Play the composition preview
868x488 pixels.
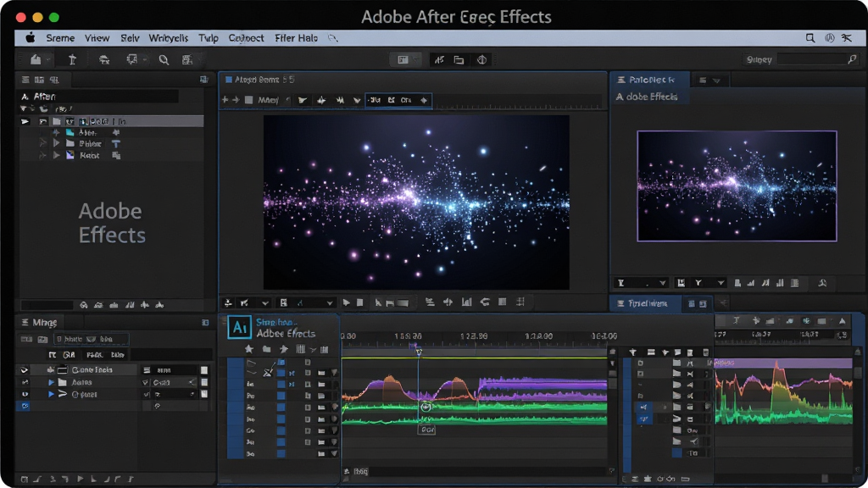(x=346, y=302)
